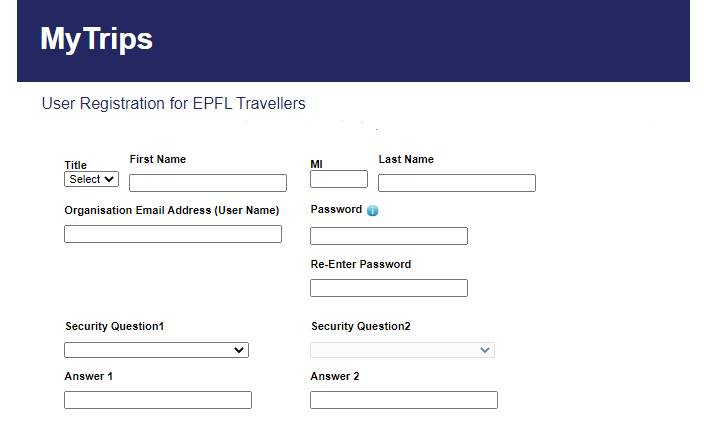
Task: Click the Answer 2 text box
Action: (404, 400)
